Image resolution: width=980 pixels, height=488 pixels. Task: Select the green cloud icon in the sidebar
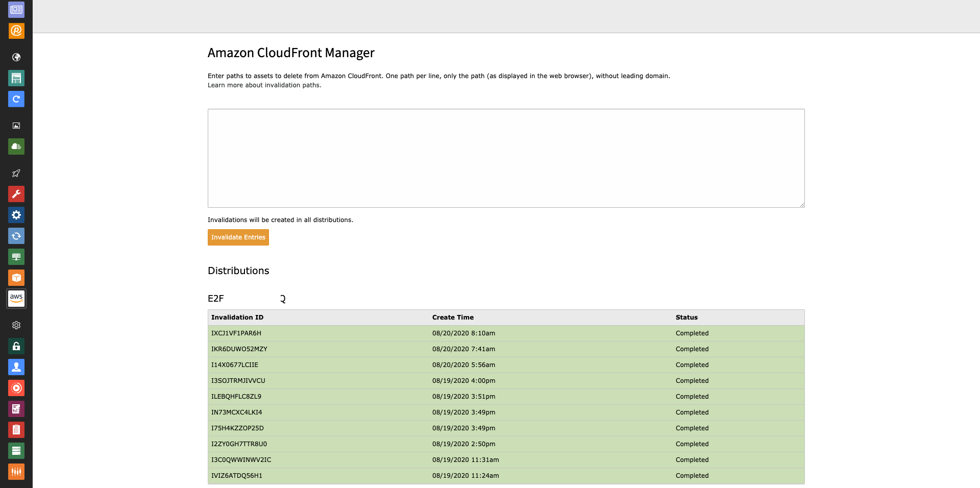coord(16,147)
